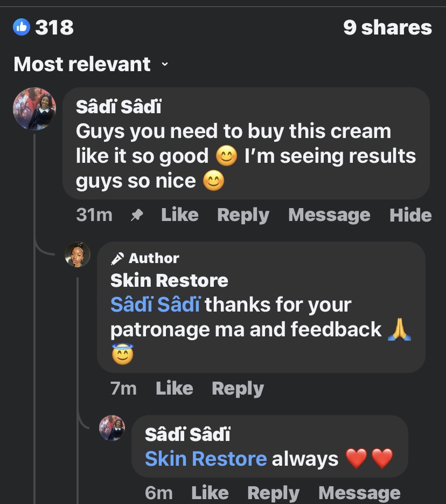This screenshot has width=446, height=504.
Task: Hide the top comment by Sâdï Sâdï
Action: point(410,215)
